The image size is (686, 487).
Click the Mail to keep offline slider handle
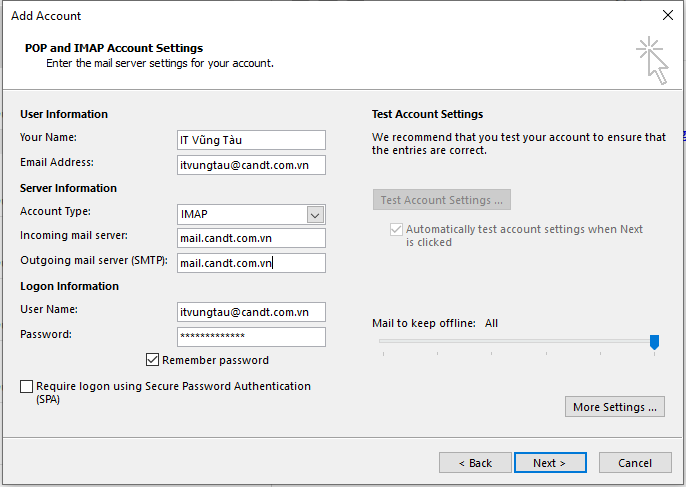654,342
